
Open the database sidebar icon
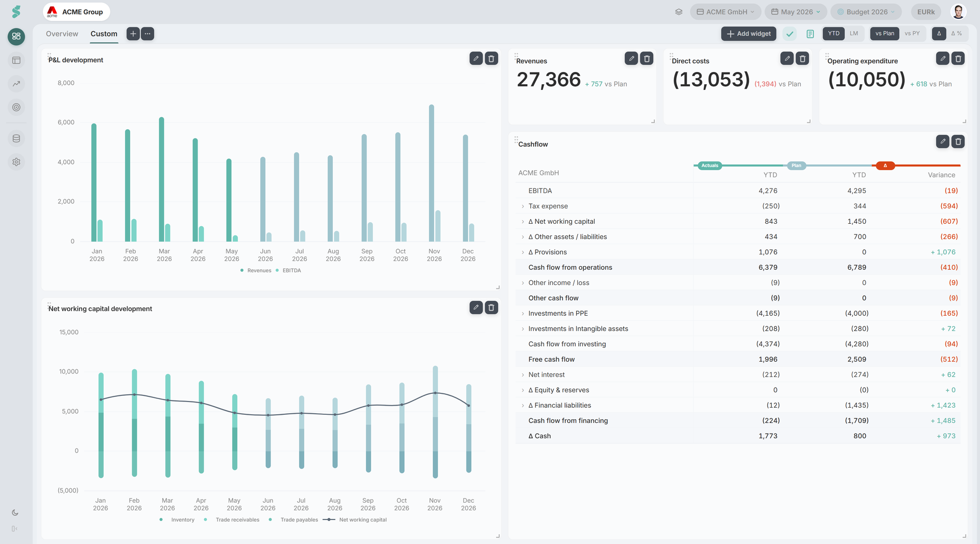(16, 138)
